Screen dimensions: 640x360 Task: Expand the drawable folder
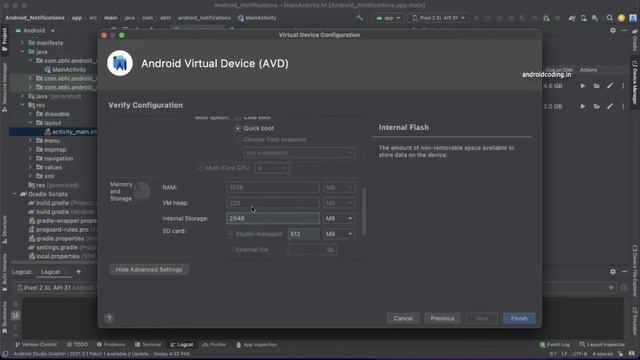(x=30, y=114)
